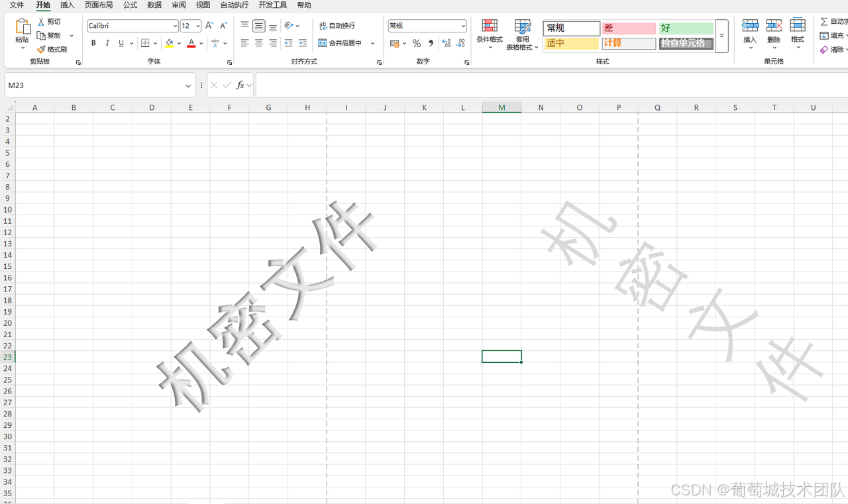Apply the 好 (Good) cell style
The width and height of the screenshot is (848, 504).
(686, 28)
